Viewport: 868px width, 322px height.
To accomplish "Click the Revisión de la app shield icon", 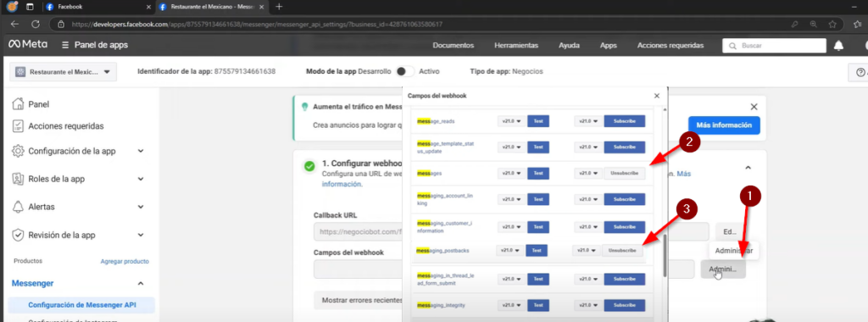I will (x=19, y=235).
